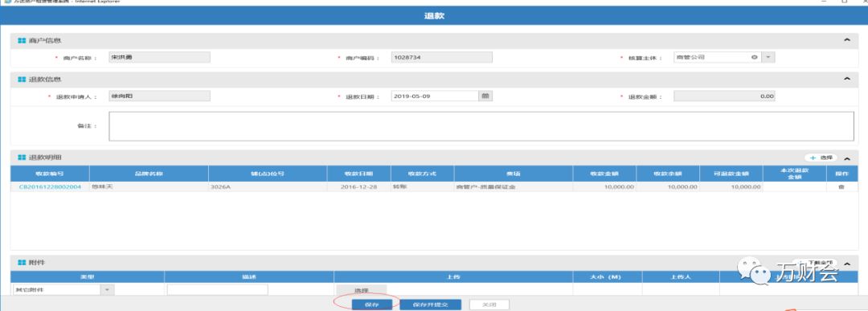
Task: Click the attachment 描述 input field
Action: (x=218, y=289)
